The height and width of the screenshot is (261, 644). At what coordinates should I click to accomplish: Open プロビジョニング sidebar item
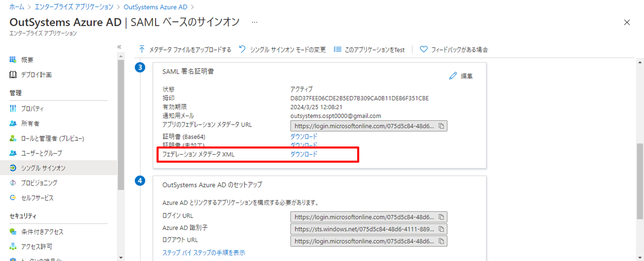tap(39, 183)
